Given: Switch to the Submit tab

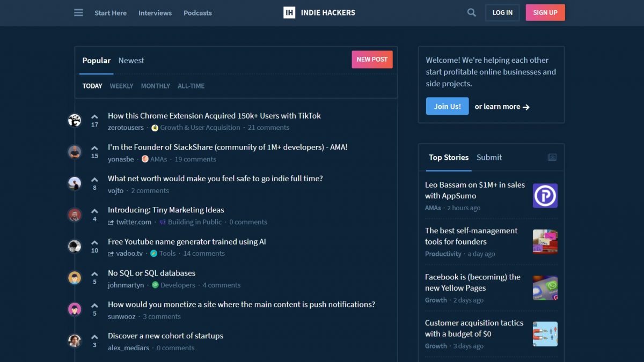Looking at the screenshot, I should [x=489, y=157].
